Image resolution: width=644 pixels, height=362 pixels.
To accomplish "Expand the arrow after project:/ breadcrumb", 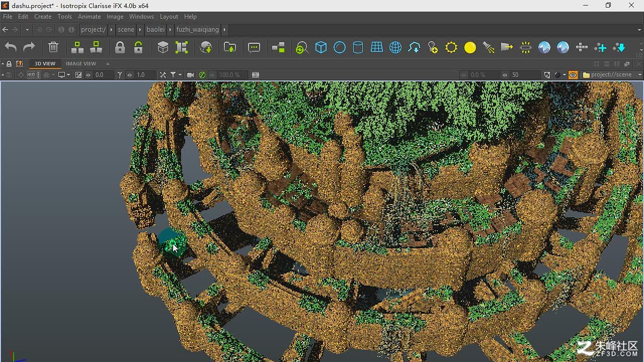I will point(112,30).
